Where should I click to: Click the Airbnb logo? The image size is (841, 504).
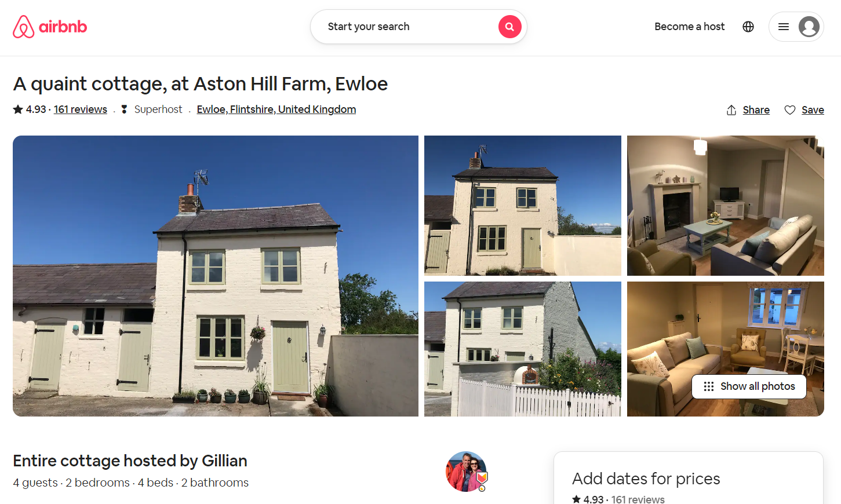(50, 27)
